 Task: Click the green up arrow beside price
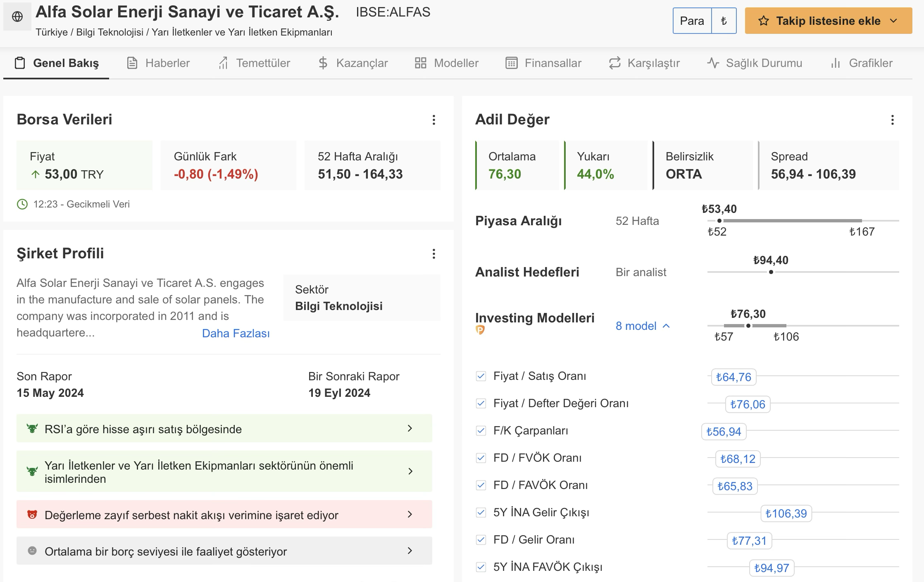[36, 174]
